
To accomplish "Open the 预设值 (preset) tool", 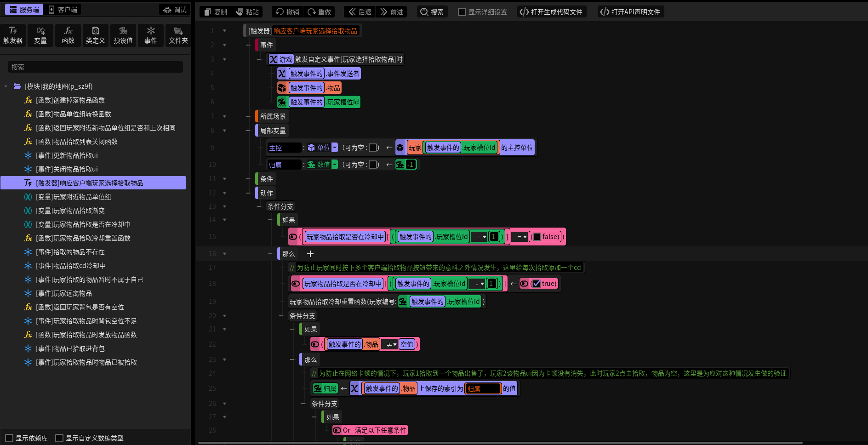I will [x=123, y=35].
